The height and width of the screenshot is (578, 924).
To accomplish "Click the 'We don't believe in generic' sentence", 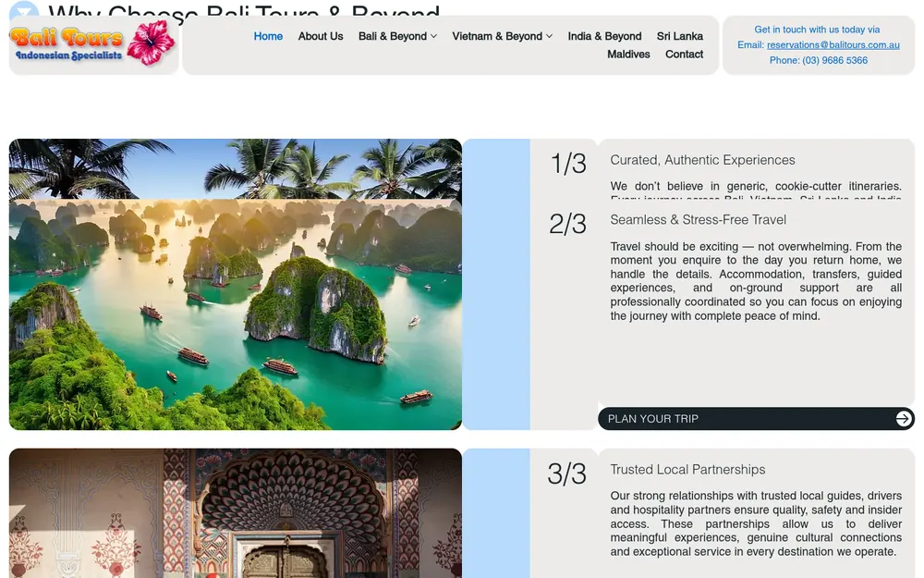I will click(x=756, y=187).
